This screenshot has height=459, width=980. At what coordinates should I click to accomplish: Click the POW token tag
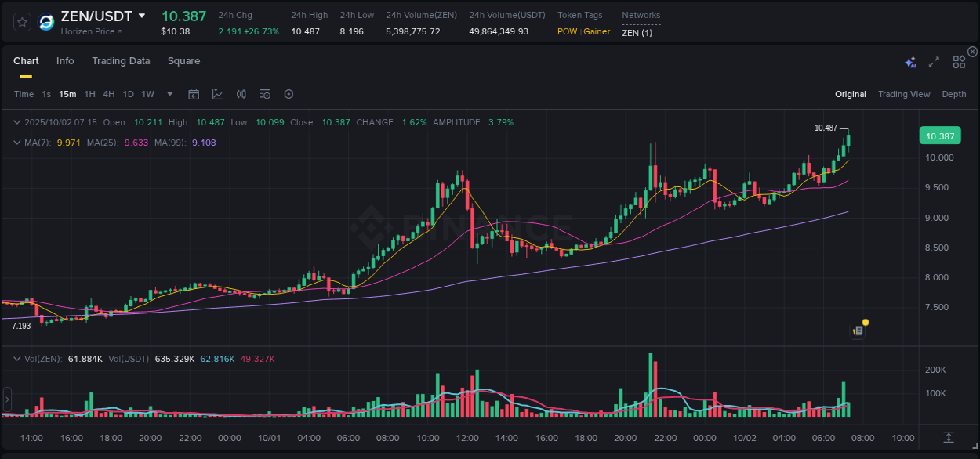(x=567, y=32)
